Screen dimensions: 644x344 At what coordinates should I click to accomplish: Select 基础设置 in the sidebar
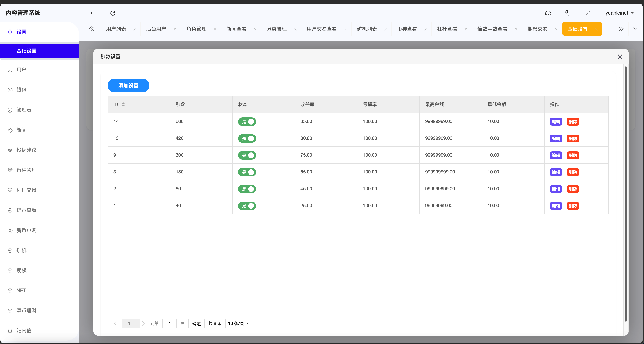[x=40, y=51]
